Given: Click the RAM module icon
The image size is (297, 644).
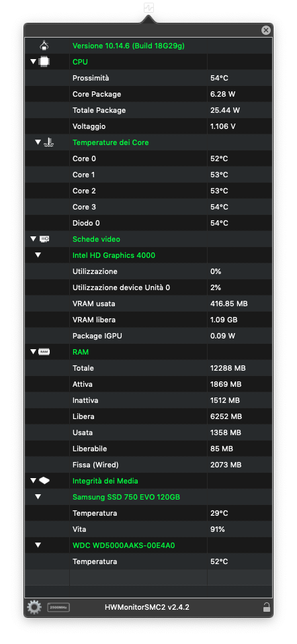Looking at the screenshot, I should point(44,352).
